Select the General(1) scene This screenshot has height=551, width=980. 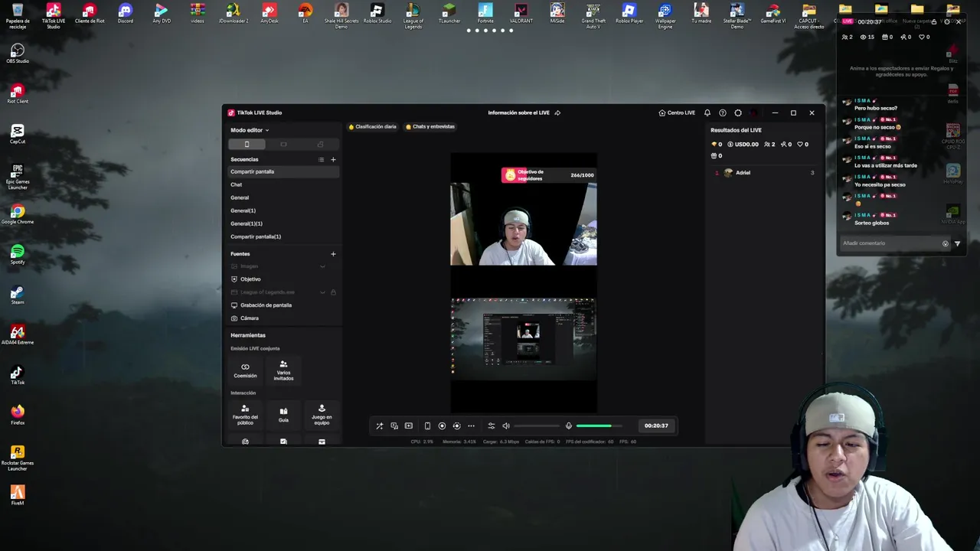[283, 210]
